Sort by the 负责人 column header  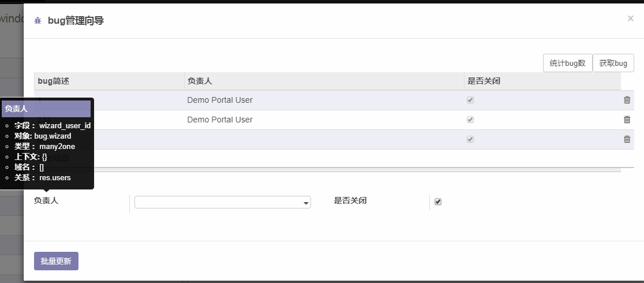324,81
